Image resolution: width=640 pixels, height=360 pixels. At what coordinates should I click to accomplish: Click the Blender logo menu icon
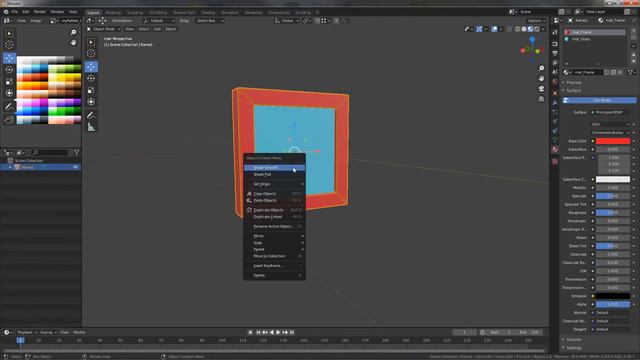click(x=6, y=12)
